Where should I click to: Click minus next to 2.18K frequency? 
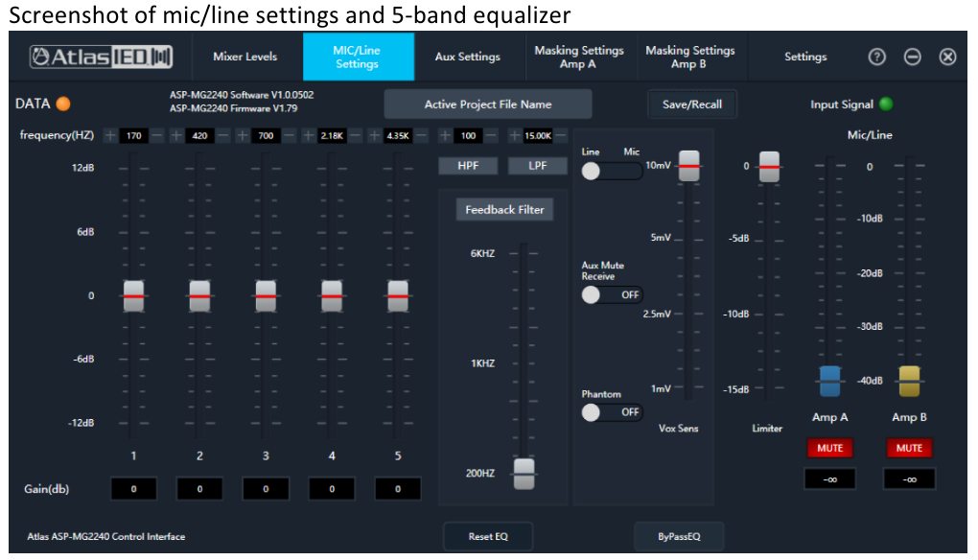click(356, 135)
